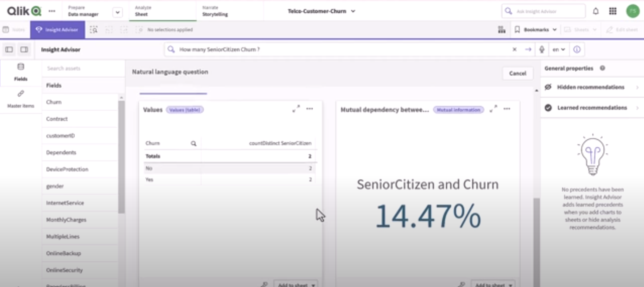
Task: Clear the question with the X button
Action: tap(514, 49)
